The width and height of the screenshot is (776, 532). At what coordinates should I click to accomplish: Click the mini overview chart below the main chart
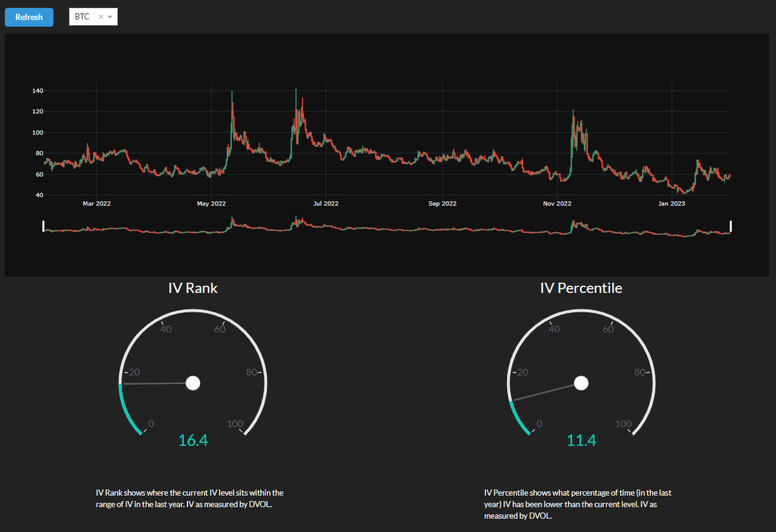point(388,228)
